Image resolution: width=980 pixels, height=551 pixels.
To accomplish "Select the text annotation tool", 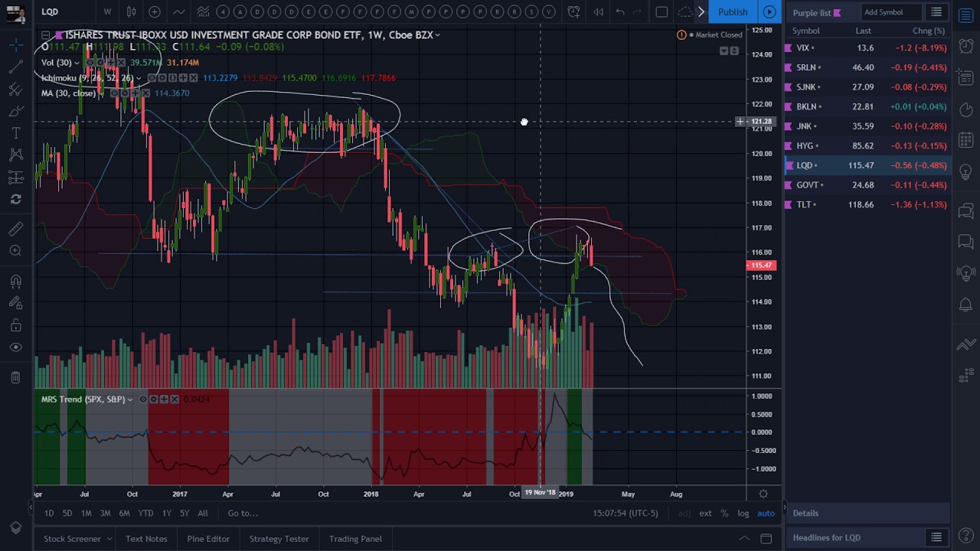I will tap(15, 133).
